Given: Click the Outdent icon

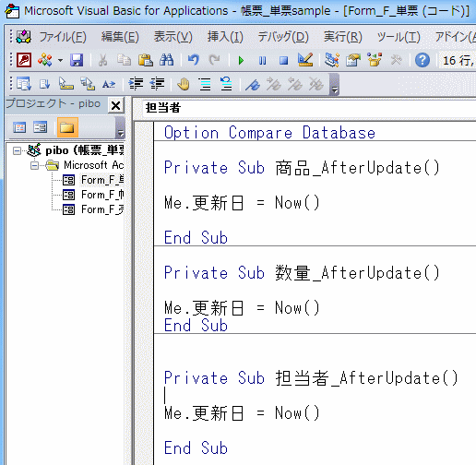Looking at the screenshot, I should (157, 84).
